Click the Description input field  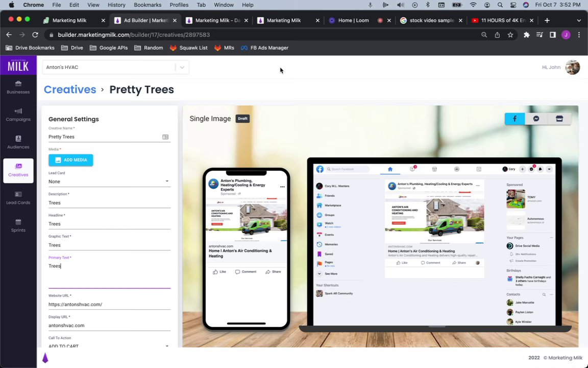point(109,203)
